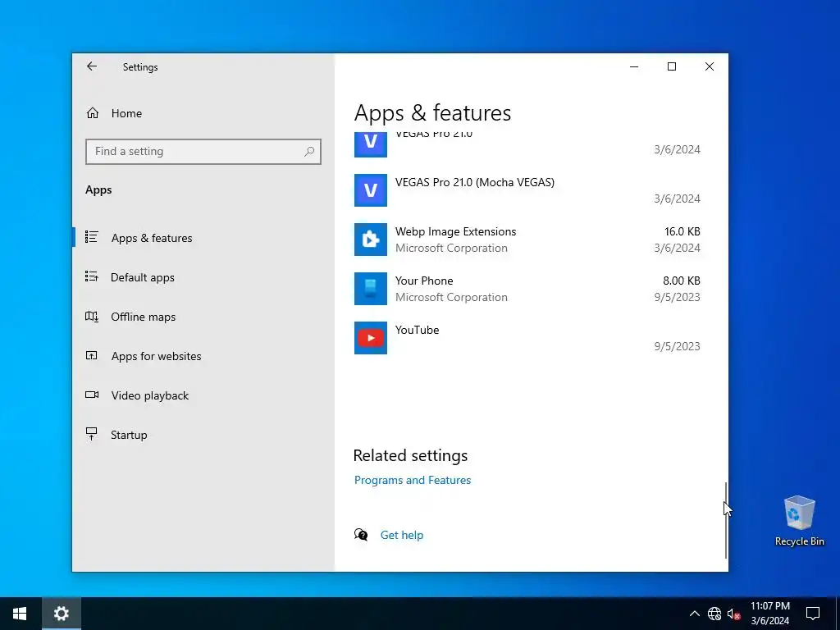Image resolution: width=840 pixels, height=630 pixels.
Task: Select VEGAS Pro 21.0 (Mocha VEGAS) icon
Action: (371, 190)
